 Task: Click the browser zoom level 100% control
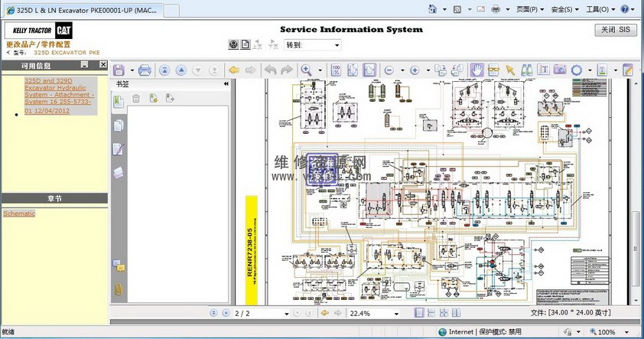tap(607, 332)
